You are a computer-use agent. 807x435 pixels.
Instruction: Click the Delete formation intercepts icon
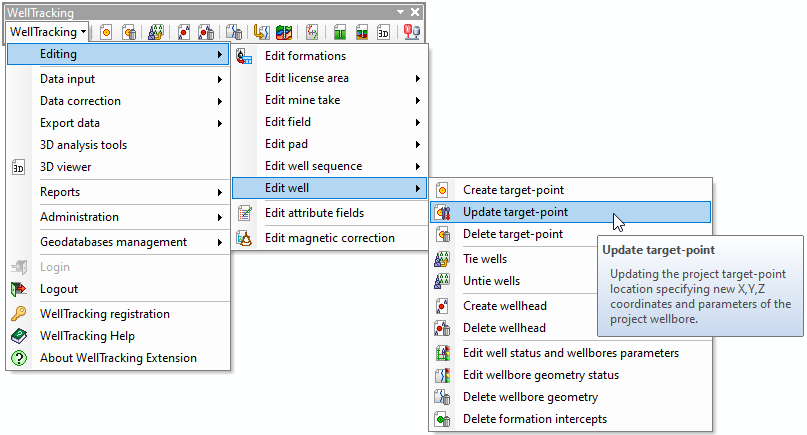(x=442, y=419)
